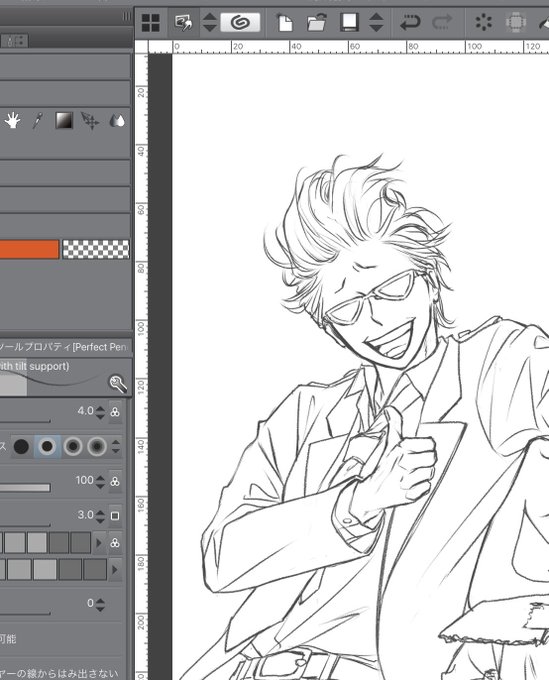This screenshot has height=680, width=549.
Task: Open dropdown arrows beside the save icon
Action: pyautogui.click(x=376, y=22)
